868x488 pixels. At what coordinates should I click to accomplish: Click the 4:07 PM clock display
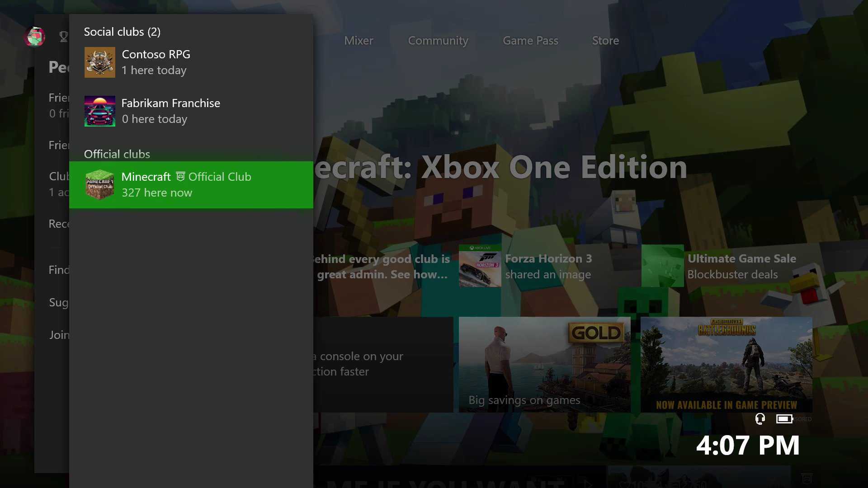748,446
